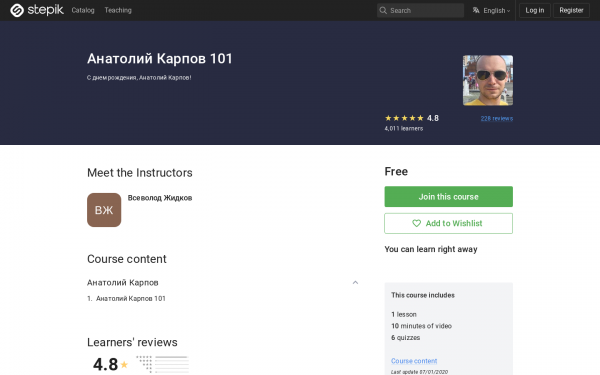Click the Log in button
The height and width of the screenshot is (375, 600).
point(535,10)
